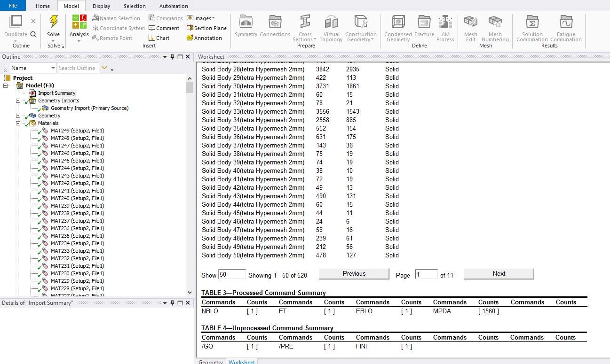610x364 pixels.
Task: Expand the Geometry tree node
Action: [x=18, y=116]
